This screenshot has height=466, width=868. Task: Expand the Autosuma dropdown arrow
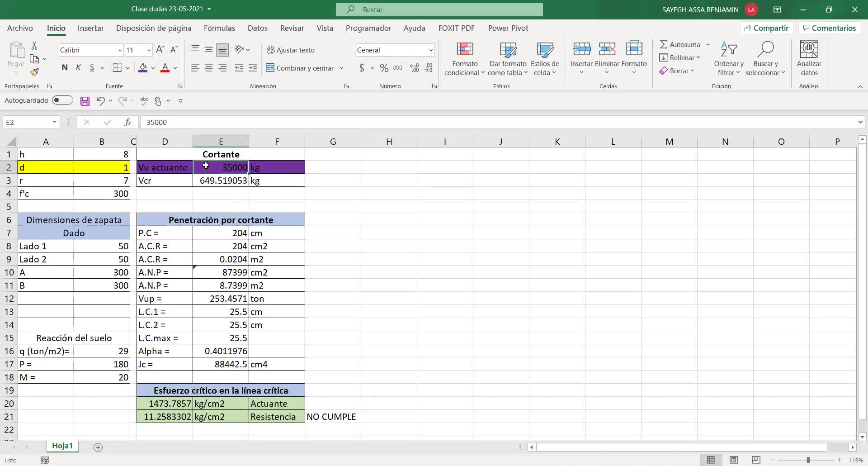tap(708, 44)
